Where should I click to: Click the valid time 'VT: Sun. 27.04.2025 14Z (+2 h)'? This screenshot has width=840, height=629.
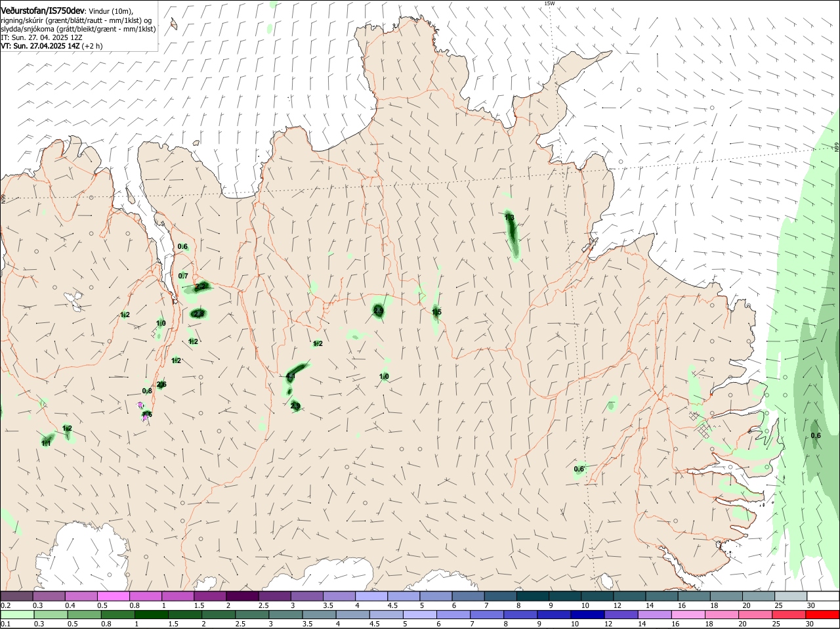[x=52, y=46]
